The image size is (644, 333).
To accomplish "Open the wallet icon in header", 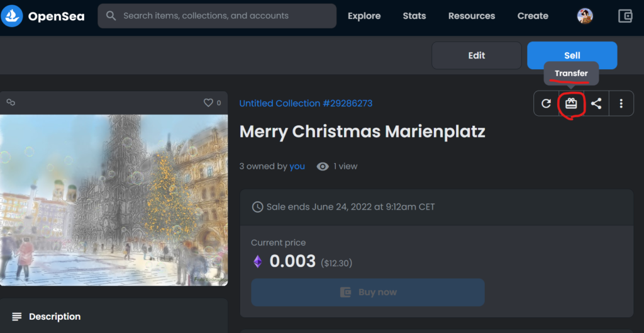I will point(625,16).
